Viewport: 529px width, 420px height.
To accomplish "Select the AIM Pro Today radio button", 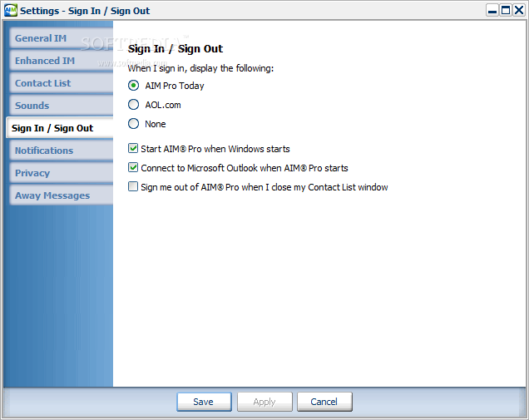I will pyautogui.click(x=133, y=86).
